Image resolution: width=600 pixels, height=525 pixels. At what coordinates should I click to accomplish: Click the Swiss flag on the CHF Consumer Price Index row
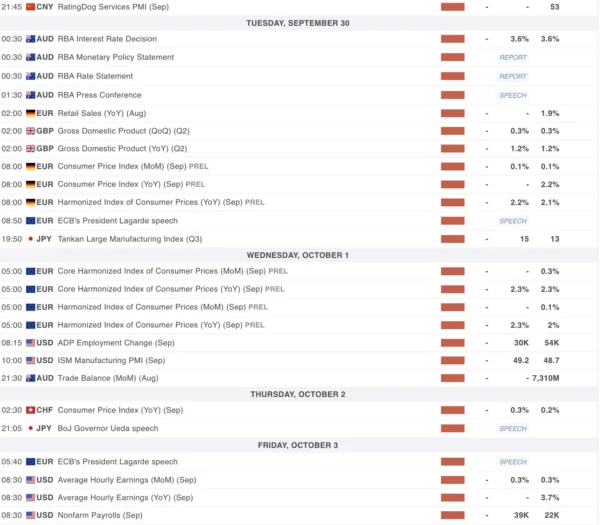30,410
